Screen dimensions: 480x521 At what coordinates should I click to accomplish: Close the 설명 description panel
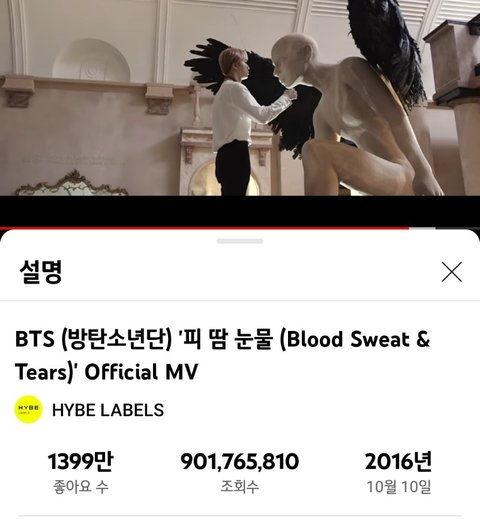pyautogui.click(x=452, y=272)
